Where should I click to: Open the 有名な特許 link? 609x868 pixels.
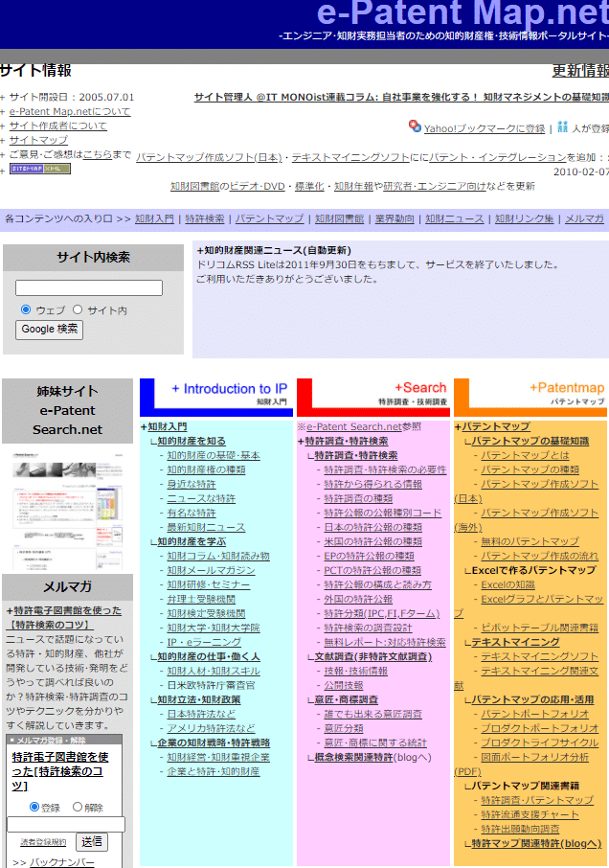click(x=192, y=513)
